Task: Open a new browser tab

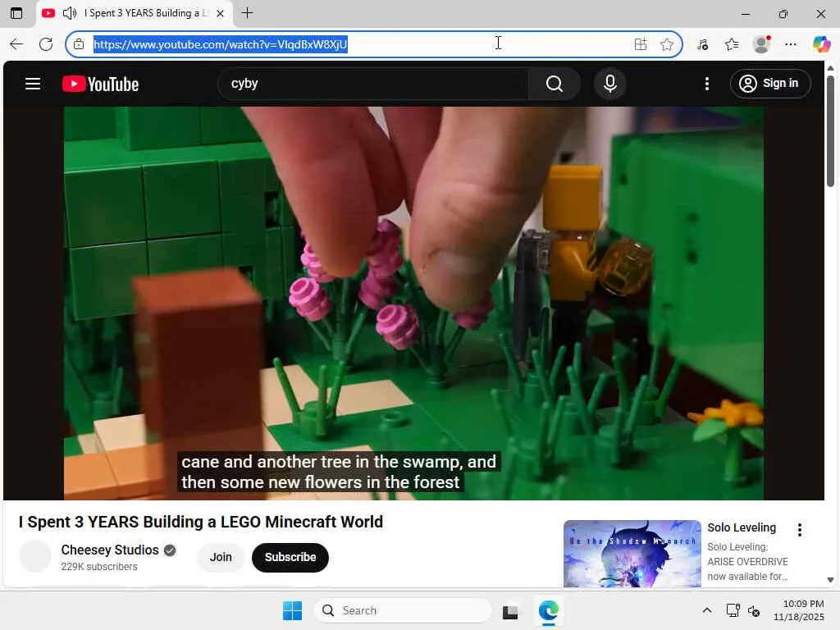Action: pos(247,13)
